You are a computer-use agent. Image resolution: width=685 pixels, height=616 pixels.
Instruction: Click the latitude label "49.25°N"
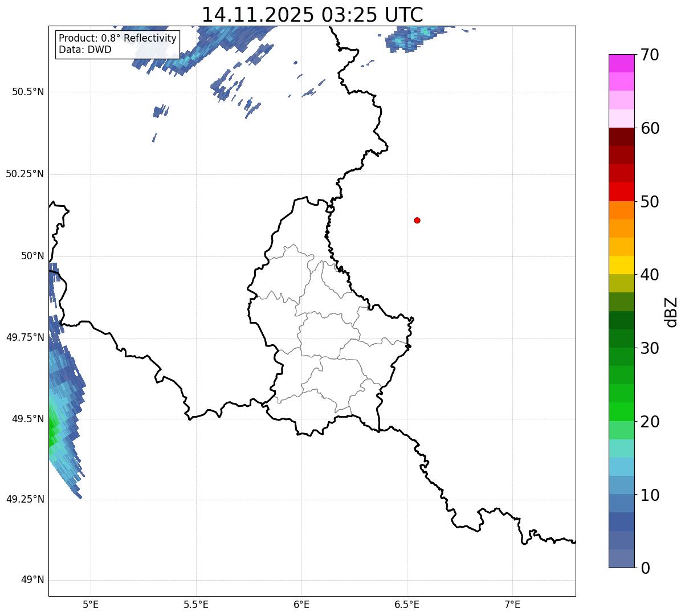point(25,500)
